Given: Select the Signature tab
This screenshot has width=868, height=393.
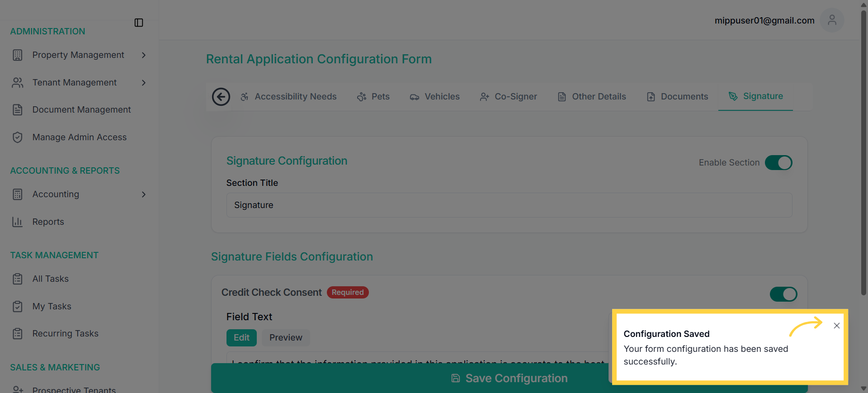Looking at the screenshot, I should click(x=756, y=97).
